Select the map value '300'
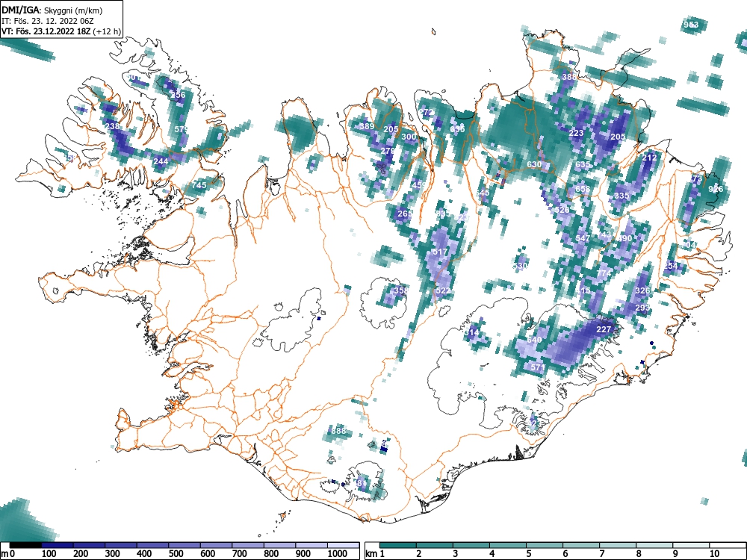 point(409,137)
